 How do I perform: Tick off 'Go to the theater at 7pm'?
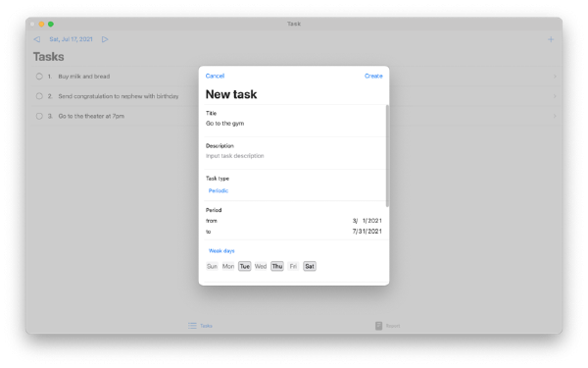pyautogui.click(x=39, y=116)
